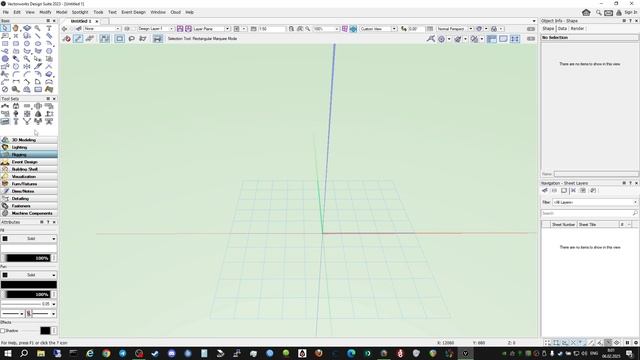Image resolution: width=640 pixels, height=360 pixels.
Task: Open the Spotlight menu
Action: click(80, 12)
